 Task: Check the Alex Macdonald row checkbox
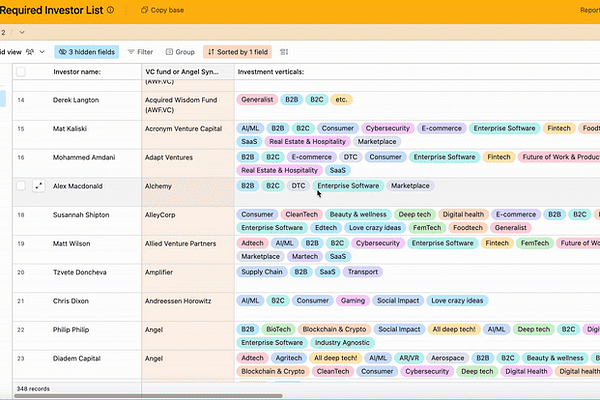point(21,186)
